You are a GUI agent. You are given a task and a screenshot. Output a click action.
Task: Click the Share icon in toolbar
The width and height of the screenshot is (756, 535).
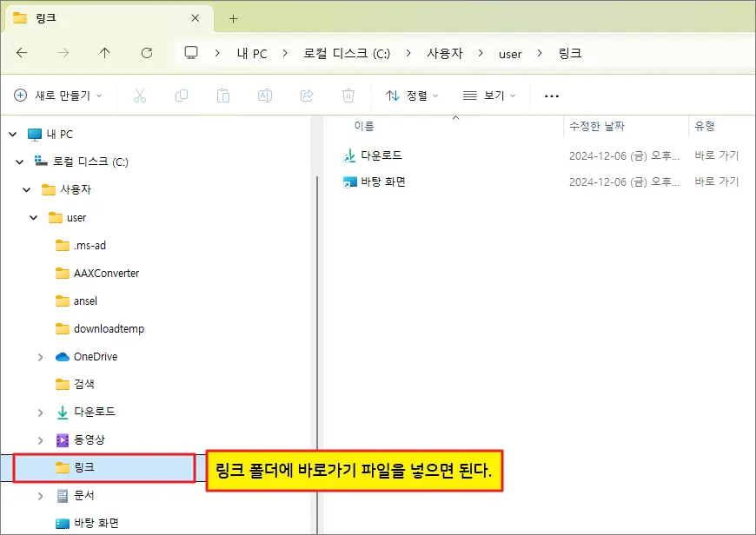(x=307, y=96)
